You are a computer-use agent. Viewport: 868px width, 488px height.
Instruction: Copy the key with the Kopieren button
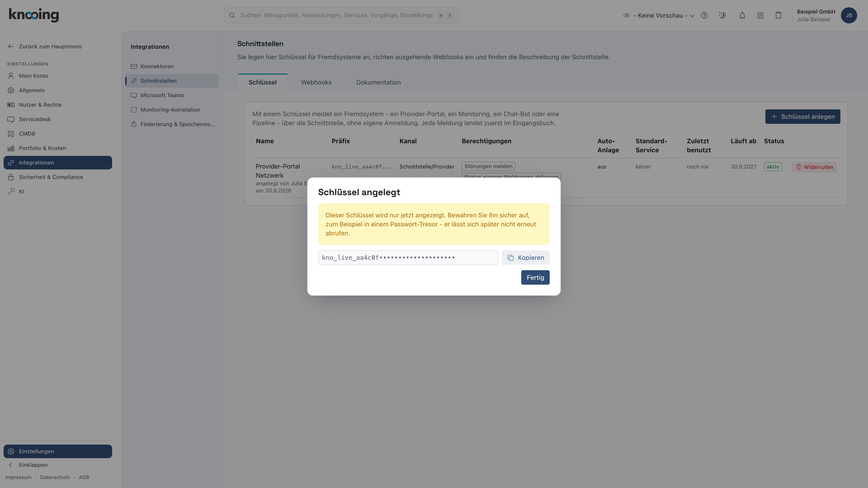click(525, 258)
